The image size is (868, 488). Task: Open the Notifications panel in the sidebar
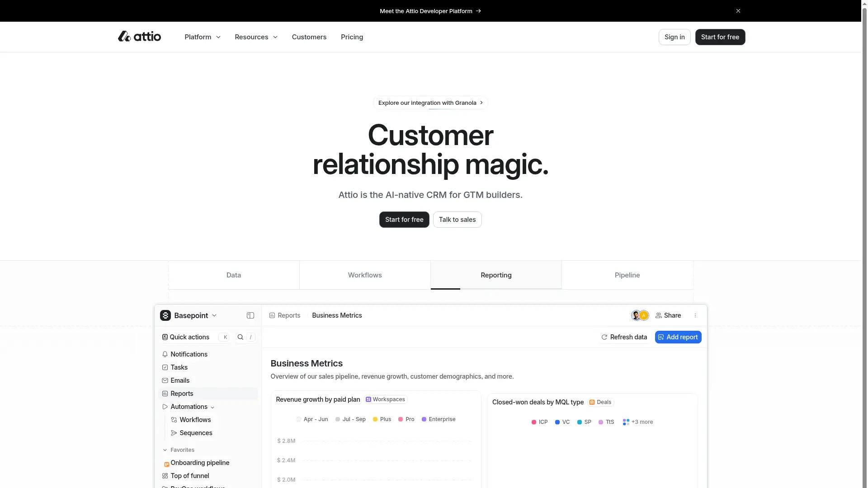click(x=189, y=354)
